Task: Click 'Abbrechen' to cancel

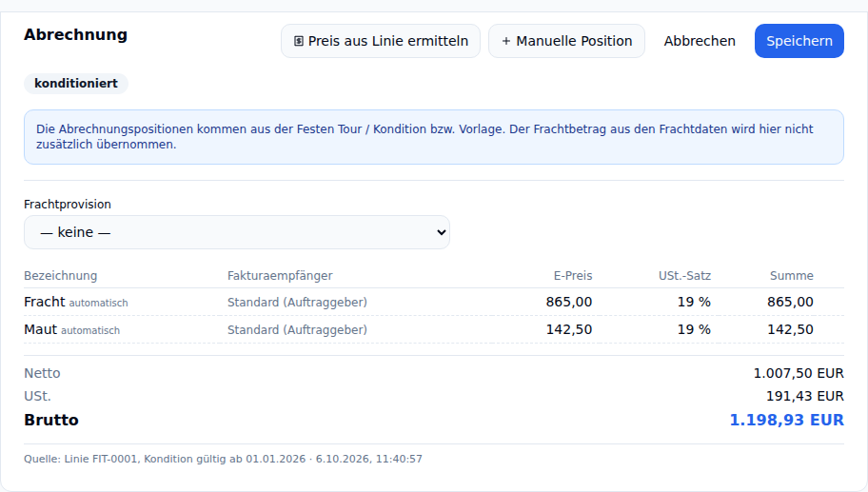Action: [700, 41]
